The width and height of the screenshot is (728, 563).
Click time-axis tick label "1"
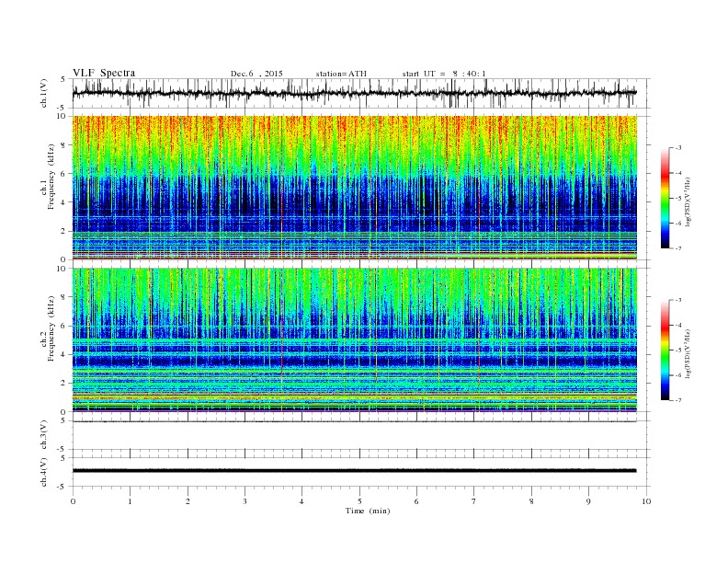click(130, 501)
